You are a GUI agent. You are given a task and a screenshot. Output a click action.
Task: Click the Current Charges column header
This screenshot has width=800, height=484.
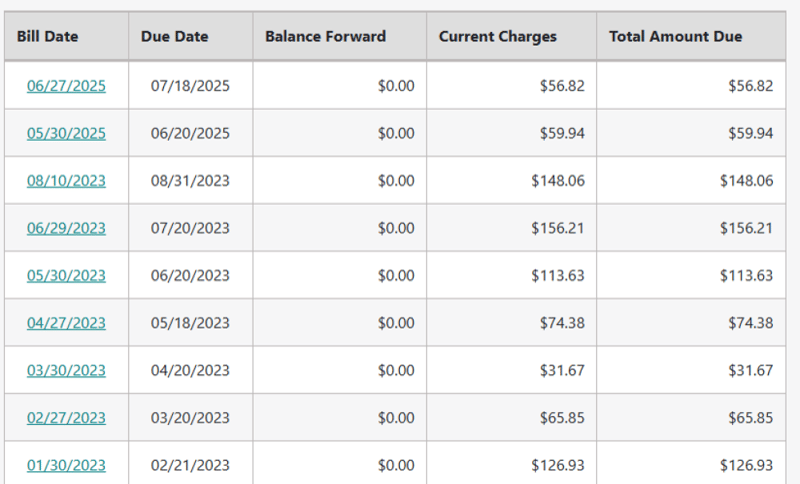(498, 37)
